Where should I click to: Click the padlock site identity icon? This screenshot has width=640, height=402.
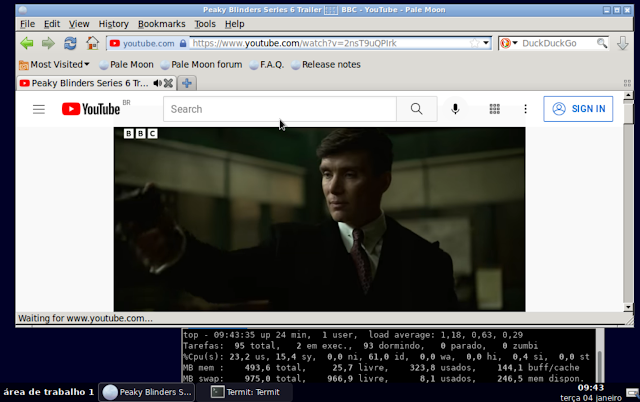[x=183, y=43]
